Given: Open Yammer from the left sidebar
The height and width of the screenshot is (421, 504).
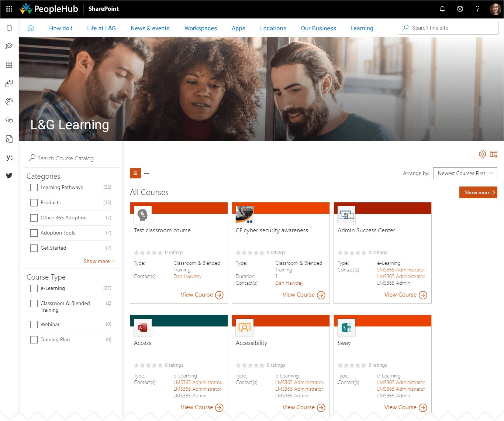Looking at the screenshot, I should 10,157.
